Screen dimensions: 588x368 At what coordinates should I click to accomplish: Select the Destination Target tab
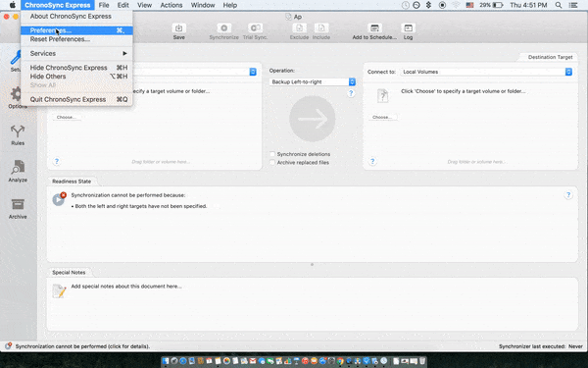coord(550,57)
